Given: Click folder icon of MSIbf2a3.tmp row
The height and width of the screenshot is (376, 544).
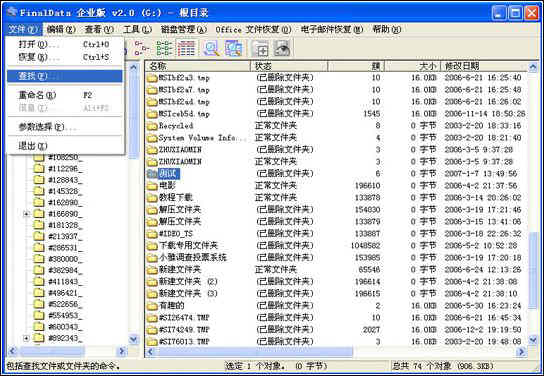Looking at the screenshot, I should (152, 78).
